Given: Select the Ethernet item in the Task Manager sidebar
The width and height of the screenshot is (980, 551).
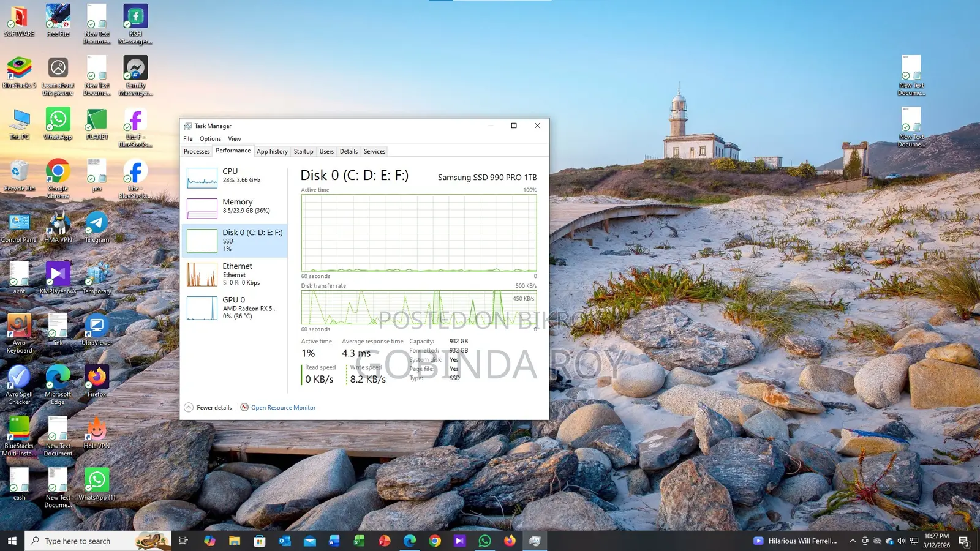Looking at the screenshot, I should [235, 274].
